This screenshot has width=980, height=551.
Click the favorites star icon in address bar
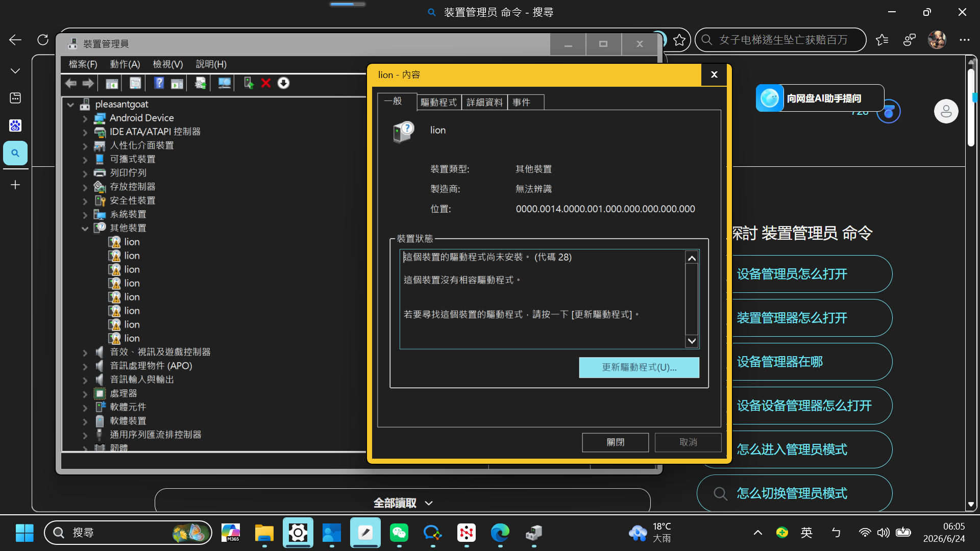[x=679, y=40]
